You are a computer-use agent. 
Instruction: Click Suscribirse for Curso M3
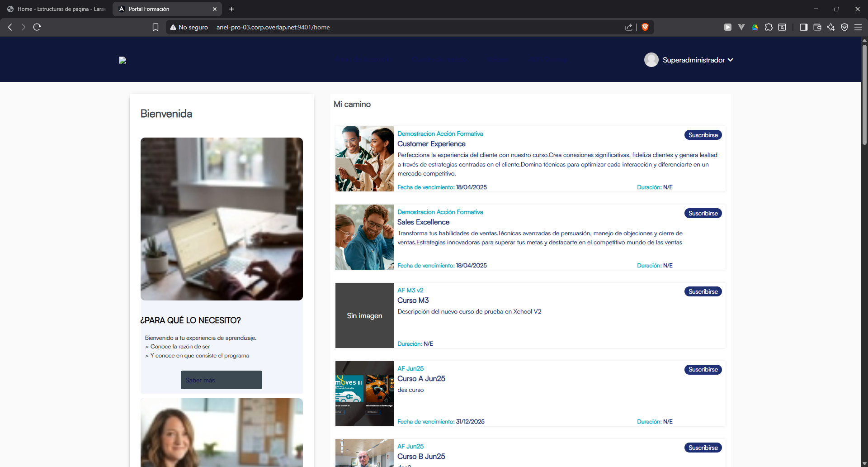(x=703, y=291)
